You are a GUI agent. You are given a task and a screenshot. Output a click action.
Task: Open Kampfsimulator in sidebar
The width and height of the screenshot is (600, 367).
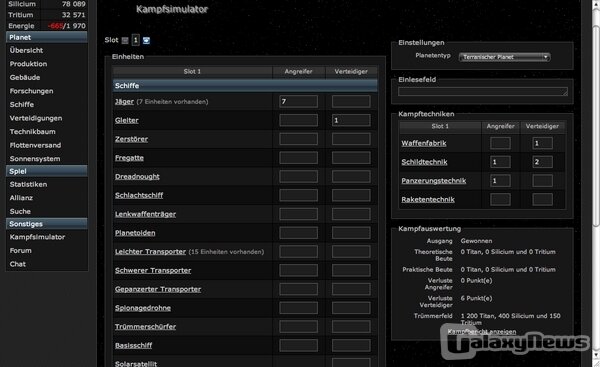[37, 237]
